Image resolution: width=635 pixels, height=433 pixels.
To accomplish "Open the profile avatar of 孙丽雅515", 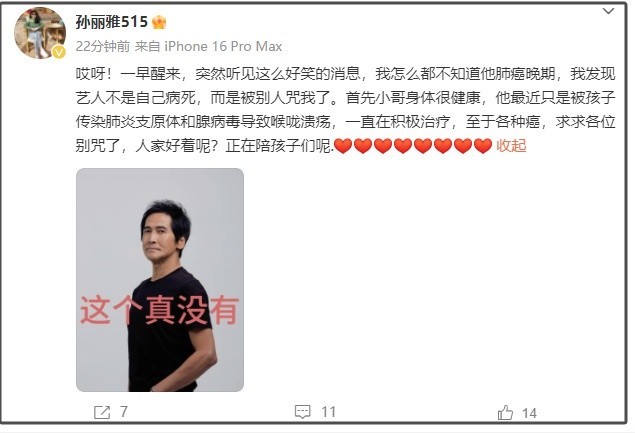I will point(40,33).
